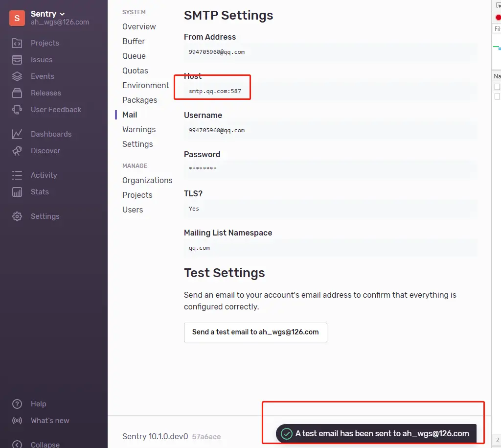
Task: Click the Dashboards chart icon in sidebar
Action: coord(17,134)
